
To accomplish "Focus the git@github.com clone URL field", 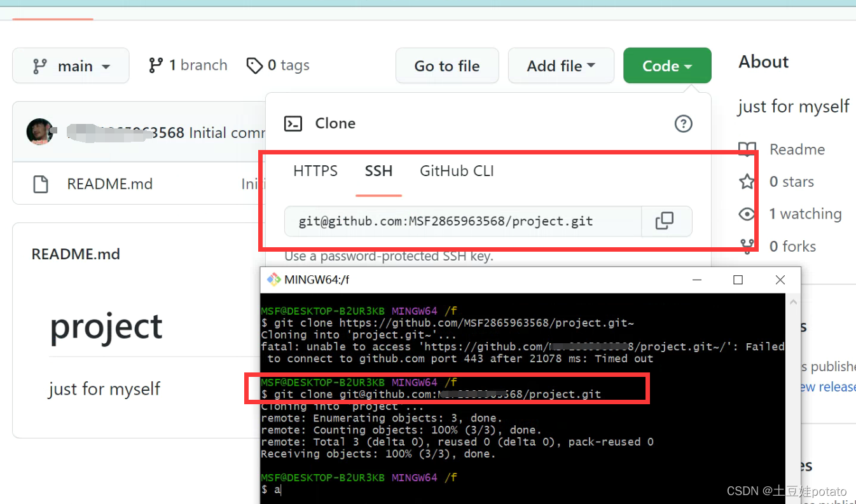I will [x=463, y=221].
